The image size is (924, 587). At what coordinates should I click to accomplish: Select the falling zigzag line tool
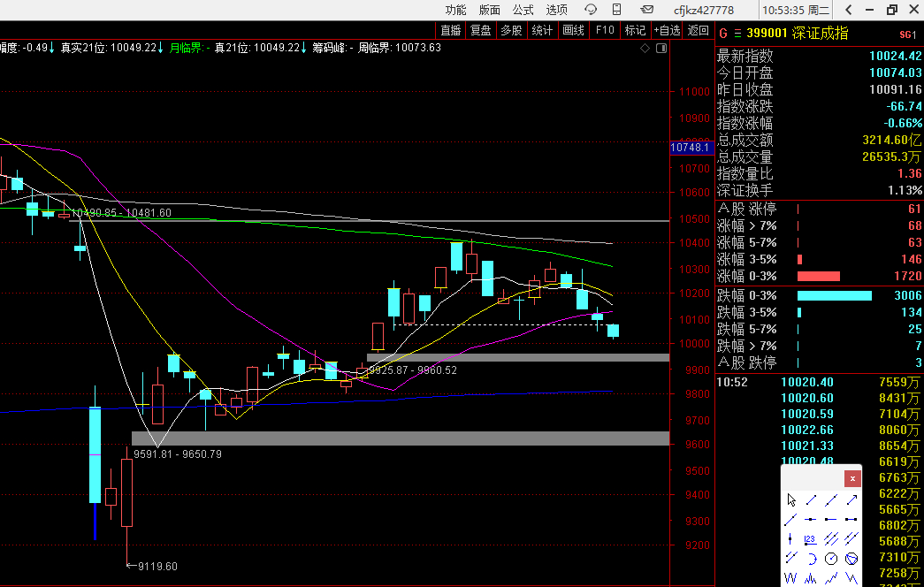(x=851, y=578)
